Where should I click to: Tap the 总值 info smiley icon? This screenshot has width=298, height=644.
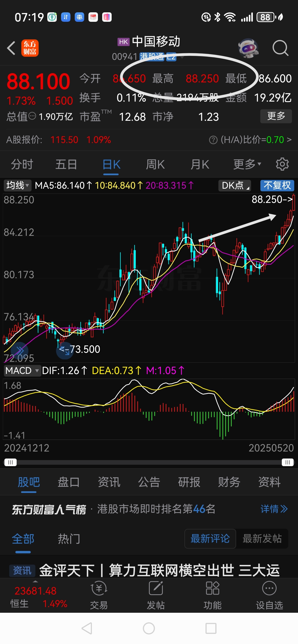point(32,116)
